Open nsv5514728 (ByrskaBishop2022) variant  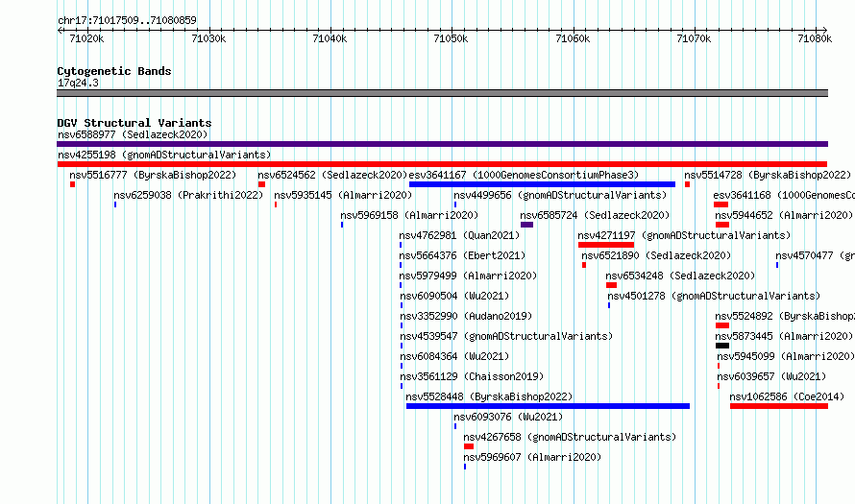coord(768,175)
